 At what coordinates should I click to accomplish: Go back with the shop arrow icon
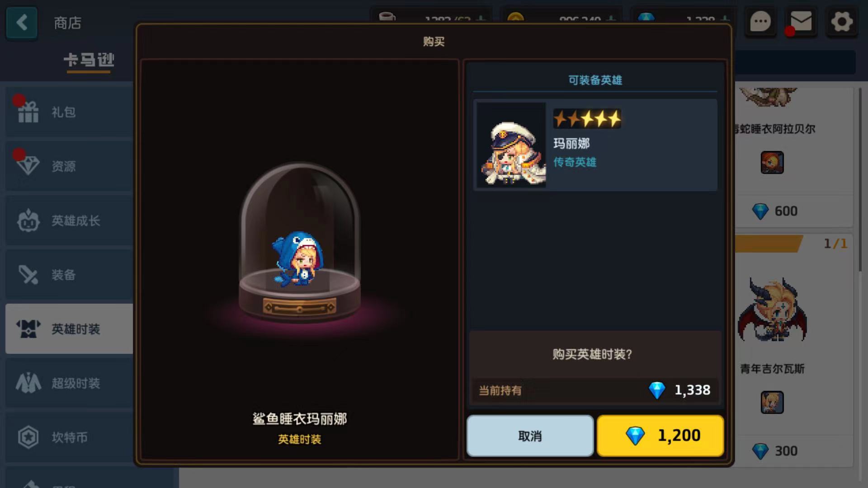click(22, 22)
